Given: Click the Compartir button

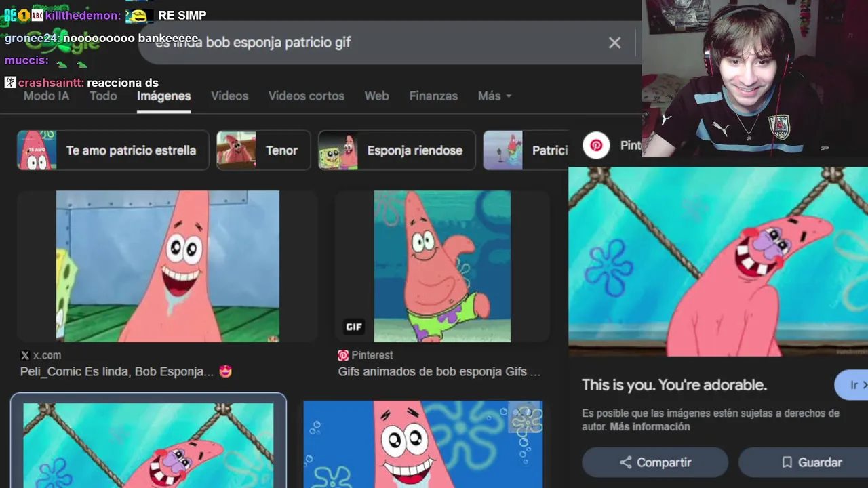Looking at the screenshot, I should [x=655, y=462].
